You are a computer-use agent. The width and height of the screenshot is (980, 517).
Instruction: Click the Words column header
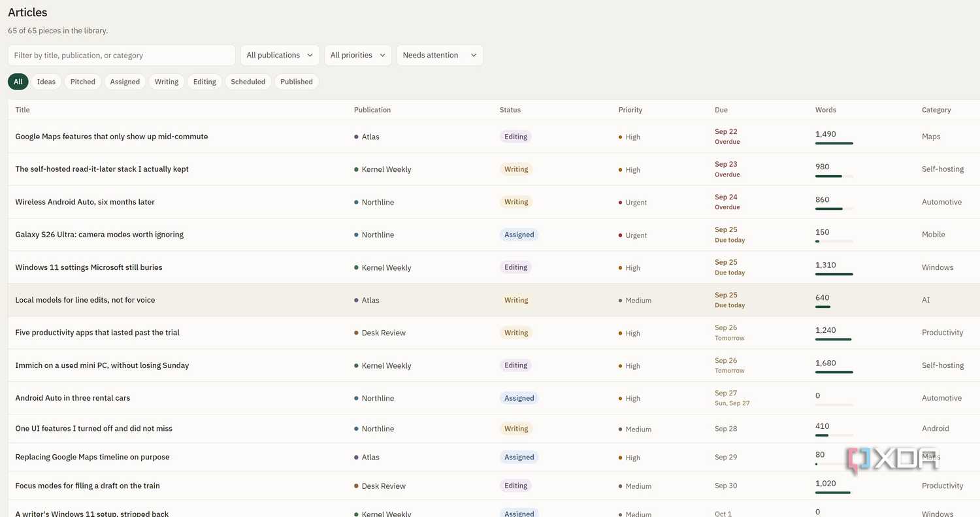826,110
